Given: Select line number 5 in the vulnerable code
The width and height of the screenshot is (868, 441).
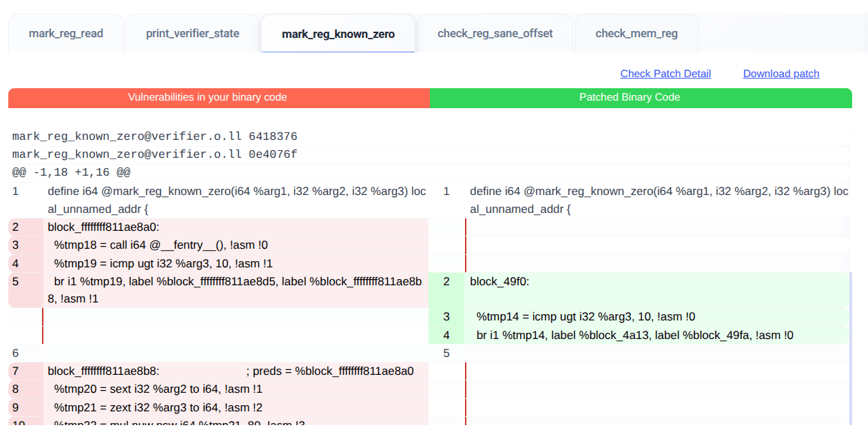Looking at the screenshot, I should tap(16, 281).
